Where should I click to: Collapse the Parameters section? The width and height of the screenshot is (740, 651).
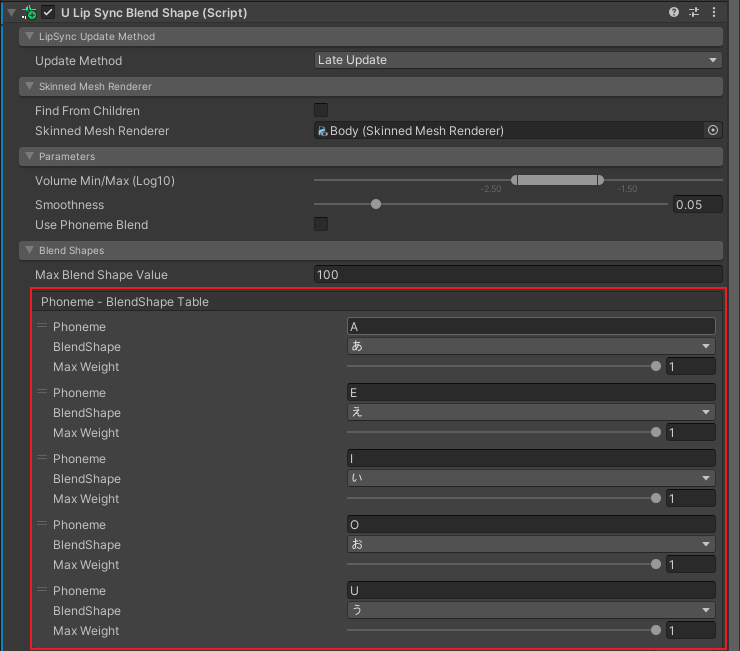(29, 156)
